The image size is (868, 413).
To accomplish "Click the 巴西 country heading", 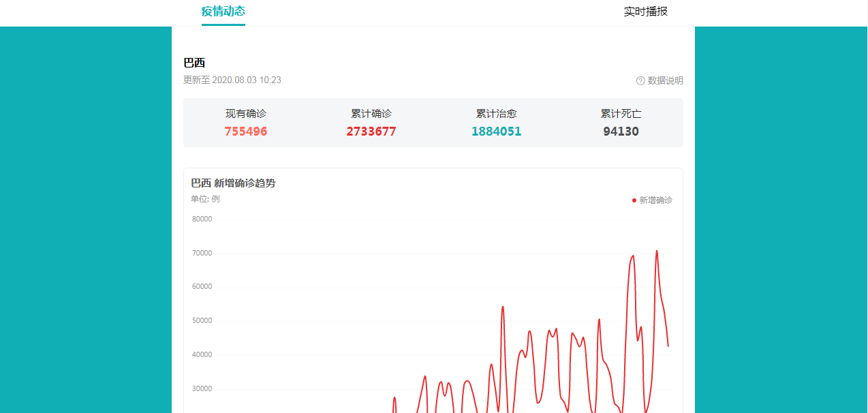I will click(194, 63).
